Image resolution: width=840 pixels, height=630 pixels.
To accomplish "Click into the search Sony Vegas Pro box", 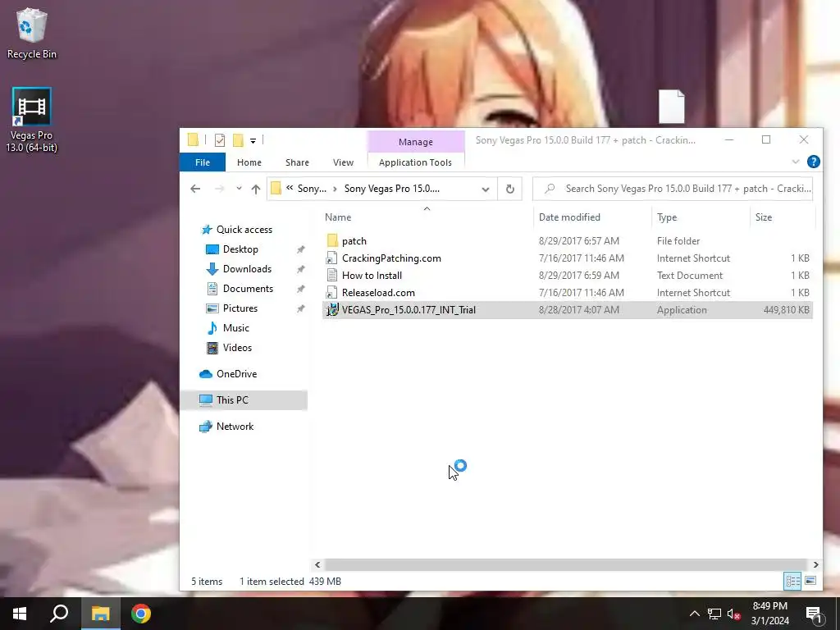I will point(673,189).
